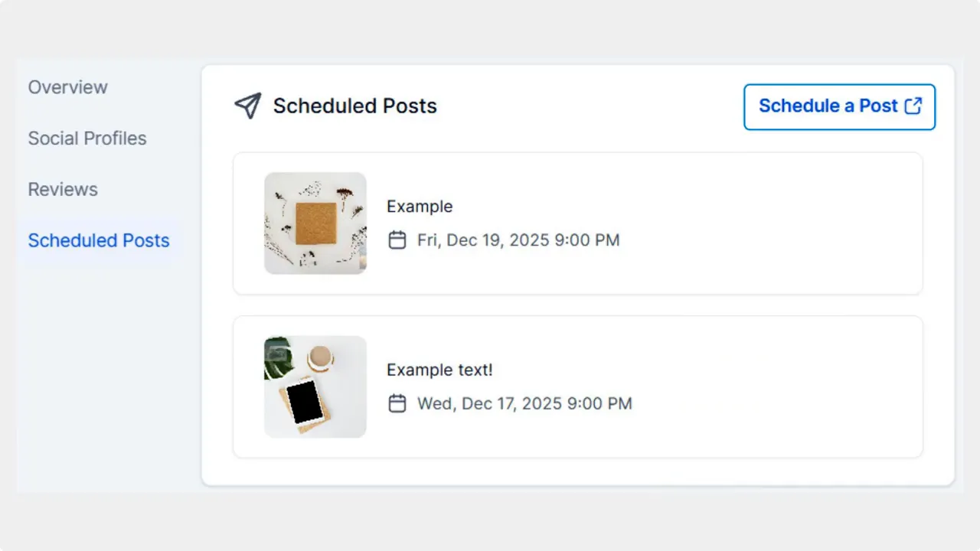Click the calendar icon beside Dec 17 date

tap(397, 403)
